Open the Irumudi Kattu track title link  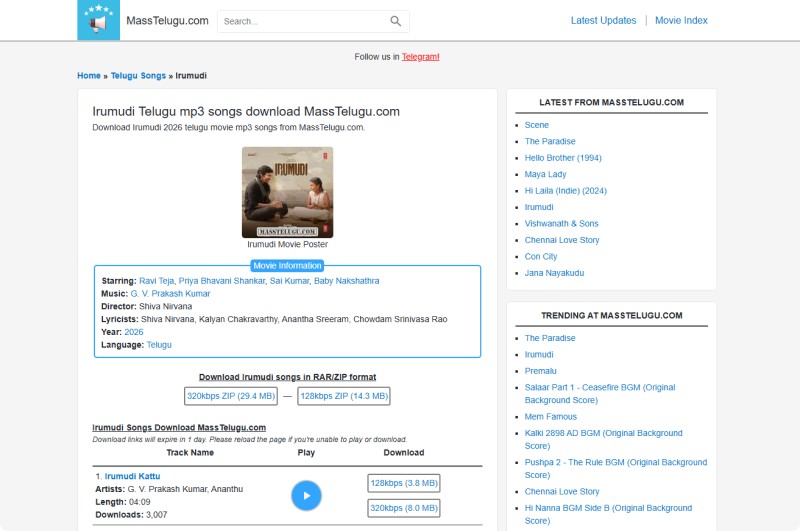[132, 476]
